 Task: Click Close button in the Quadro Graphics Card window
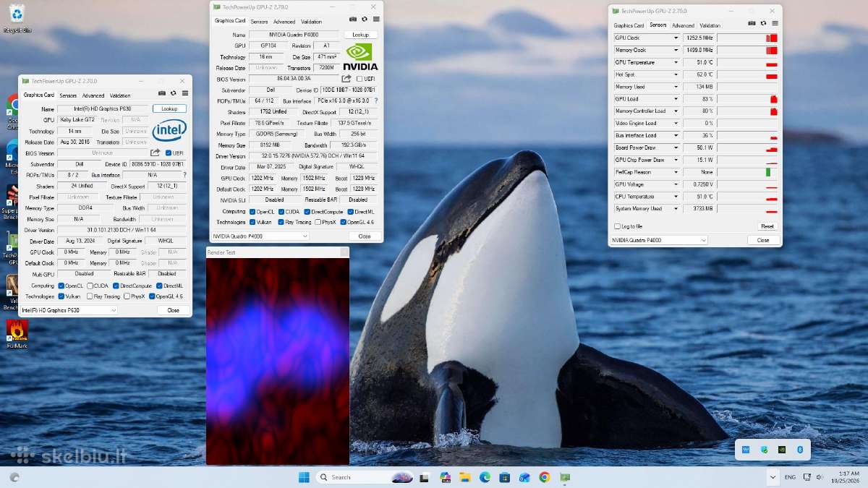(365, 236)
